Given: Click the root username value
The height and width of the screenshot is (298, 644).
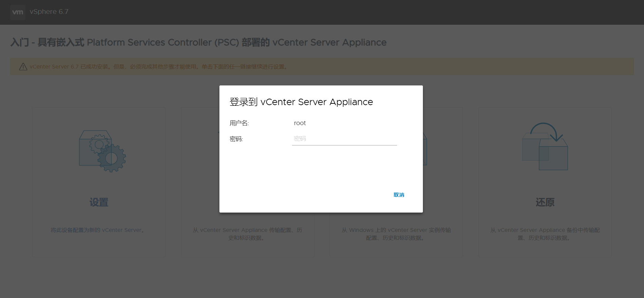Looking at the screenshot, I should tap(300, 123).
